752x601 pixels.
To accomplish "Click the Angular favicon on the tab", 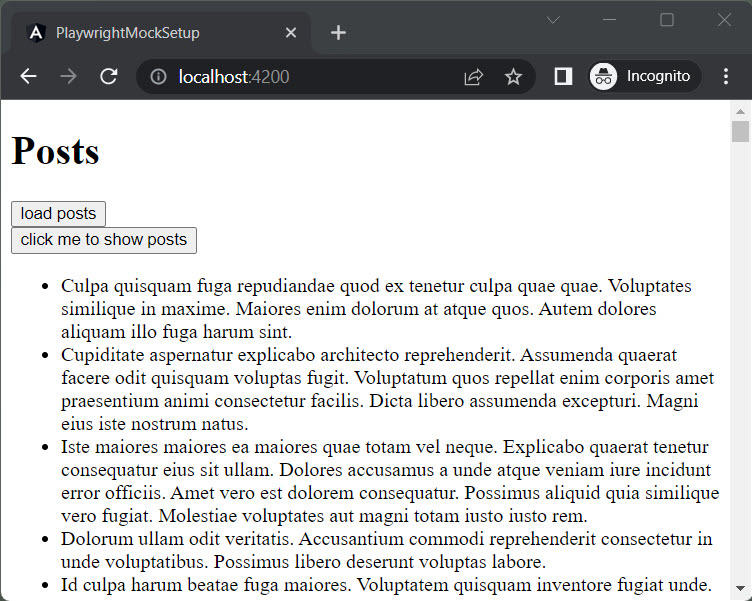I will pyautogui.click(x=36, y=33).
